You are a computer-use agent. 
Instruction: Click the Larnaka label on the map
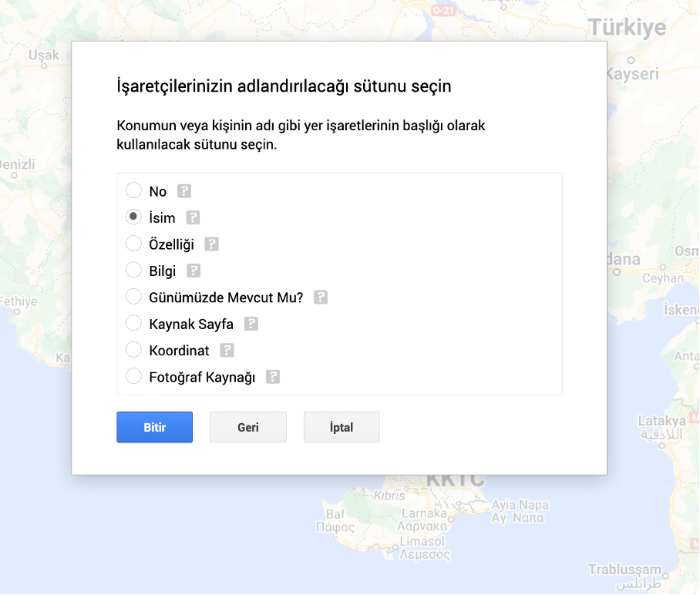click(423, 513)
